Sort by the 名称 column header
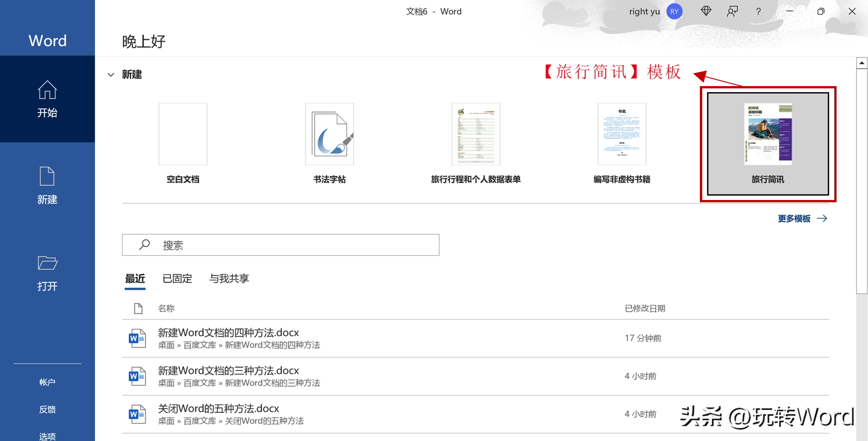This screenshot has height=441, width=868. 166,308
